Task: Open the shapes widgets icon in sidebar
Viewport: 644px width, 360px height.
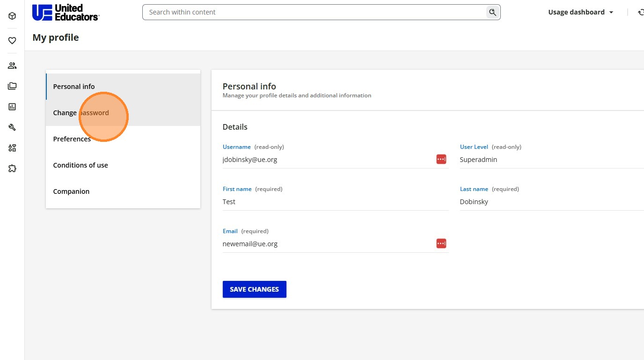Action: [x=12, y=148]
